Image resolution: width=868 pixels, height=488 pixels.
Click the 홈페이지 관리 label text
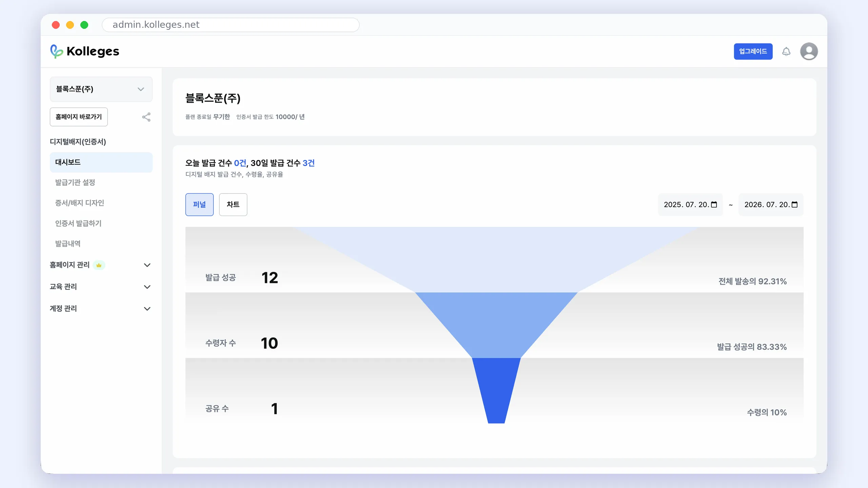pos(70,265)
